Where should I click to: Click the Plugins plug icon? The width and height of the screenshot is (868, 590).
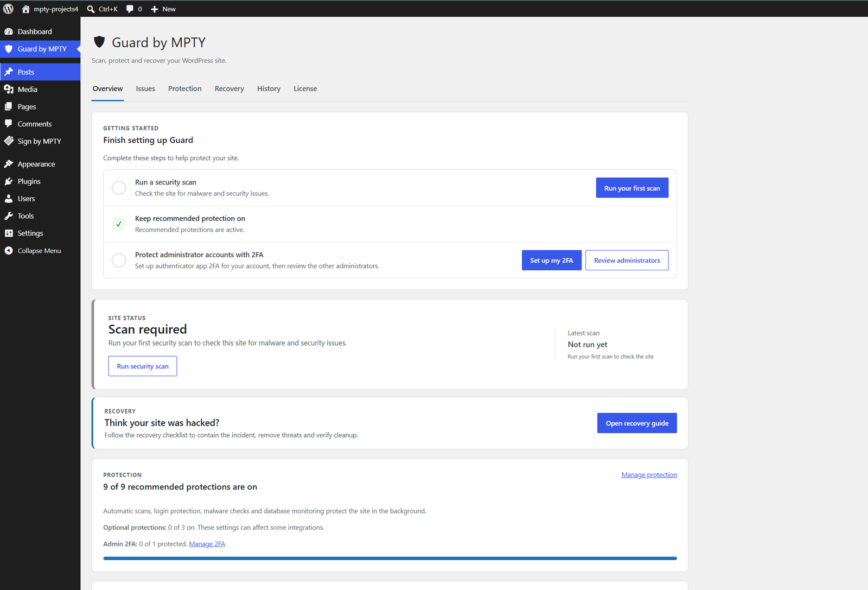tap(9, 181)
